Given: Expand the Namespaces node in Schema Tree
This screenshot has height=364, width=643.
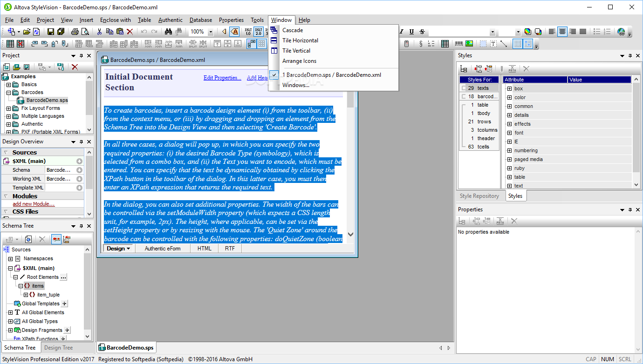Looking at the screenshot, I should click(x=10, y=259).
